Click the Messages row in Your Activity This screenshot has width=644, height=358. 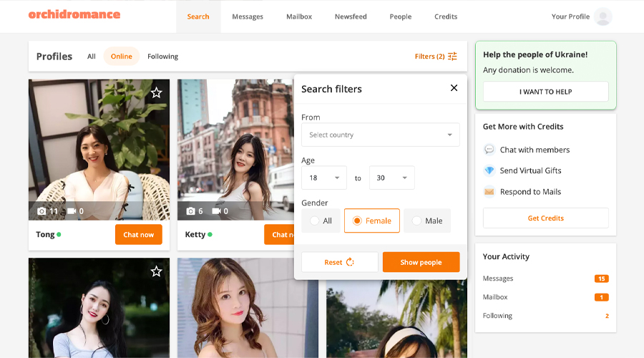tap(545, 279)
